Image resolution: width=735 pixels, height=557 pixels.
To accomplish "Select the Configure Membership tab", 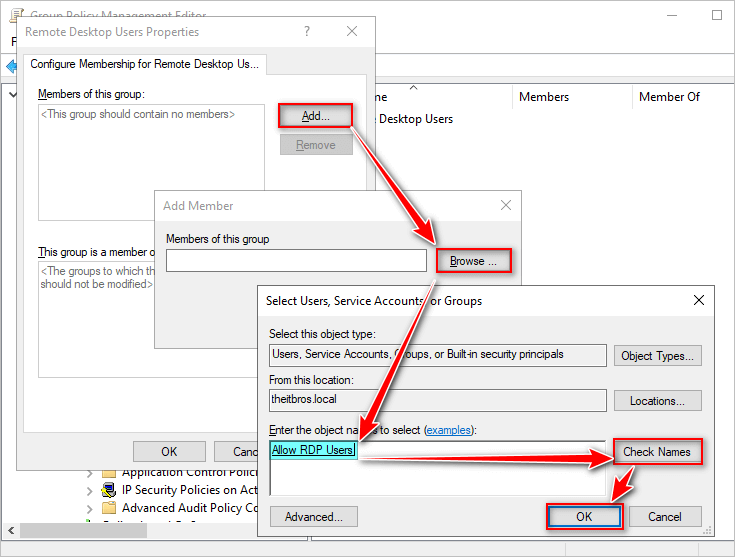I will pyautogui.click(x=144, y=64).
